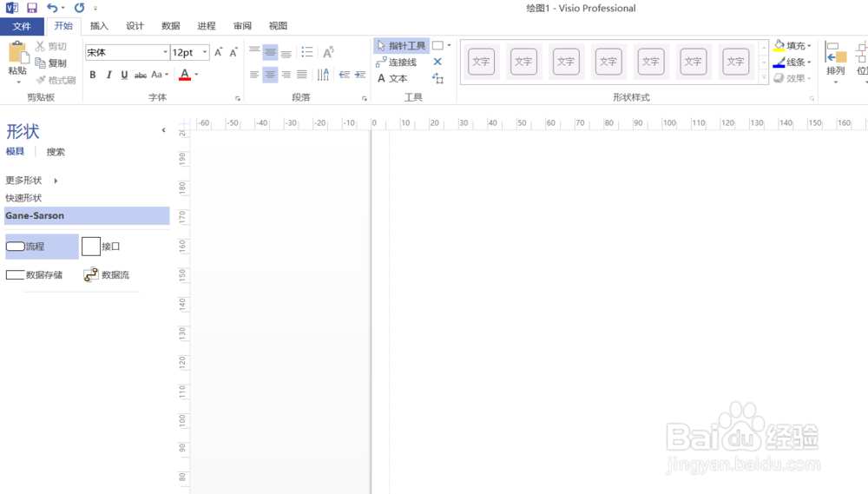Click the Redo icon in title bar

point(79,8)
